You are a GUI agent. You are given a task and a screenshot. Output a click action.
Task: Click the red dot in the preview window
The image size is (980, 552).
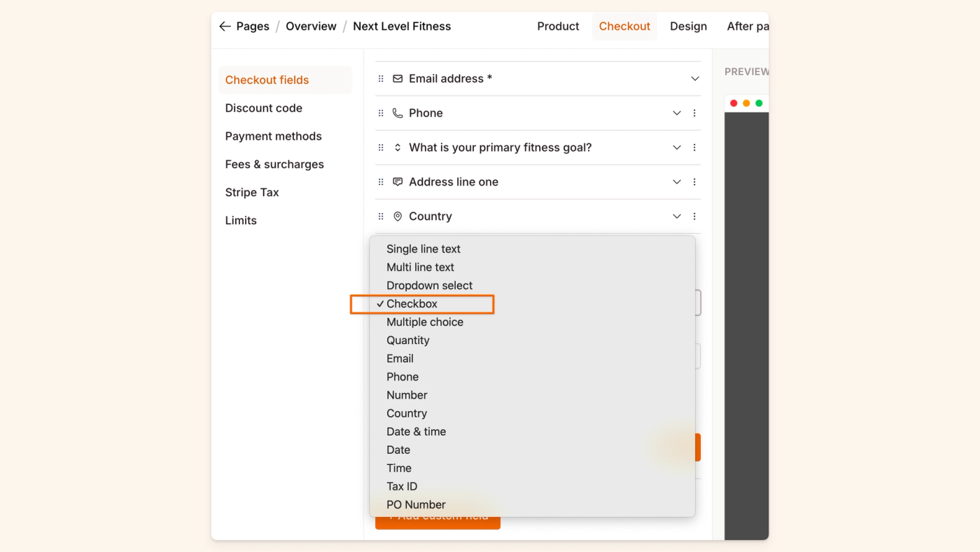coord(734,103)
